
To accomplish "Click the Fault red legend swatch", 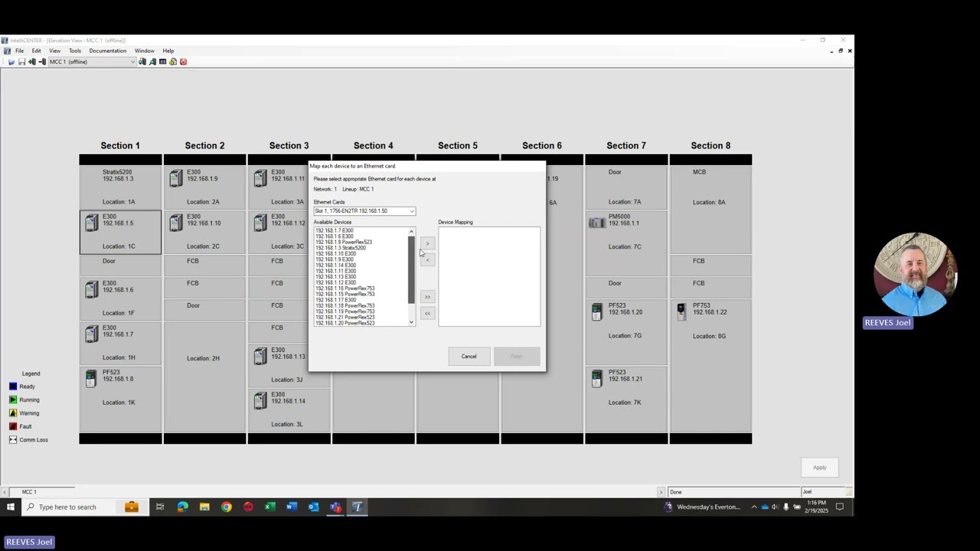I will pyautogui.click(x=13, y=426).
